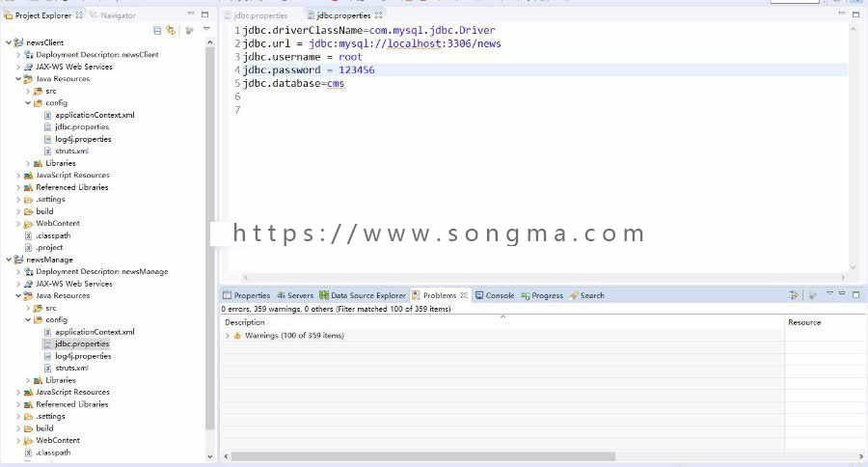Expand Libraries under newsClient

coord(28,163)
